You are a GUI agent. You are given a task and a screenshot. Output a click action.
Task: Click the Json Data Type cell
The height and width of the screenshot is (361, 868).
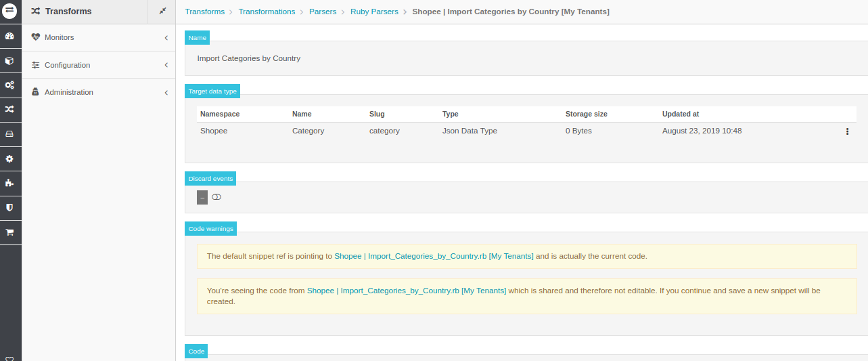pos(470,131)
